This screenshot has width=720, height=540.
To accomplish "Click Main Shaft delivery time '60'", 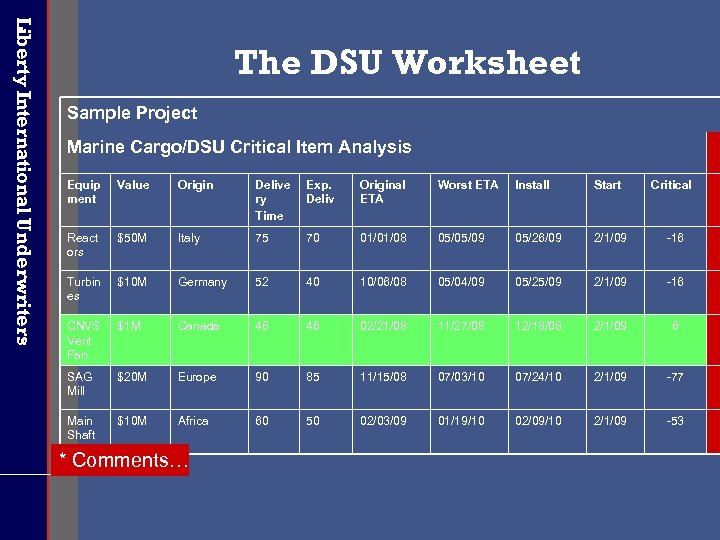I will [274, 432].
